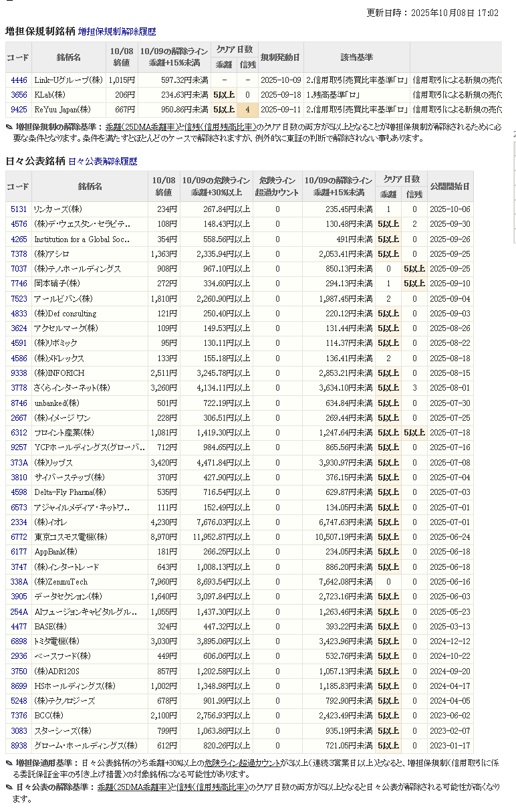This screenshot has width=516, height=812.
Task: Click stock code 7376 for BCC
Action: coord(19,716)
